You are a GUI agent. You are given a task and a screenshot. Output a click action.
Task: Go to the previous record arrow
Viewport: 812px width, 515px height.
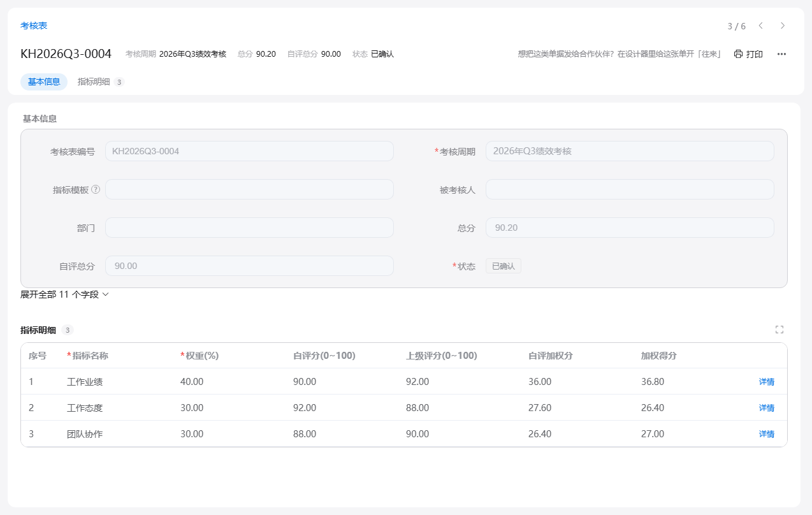click(x=760, y=25)
